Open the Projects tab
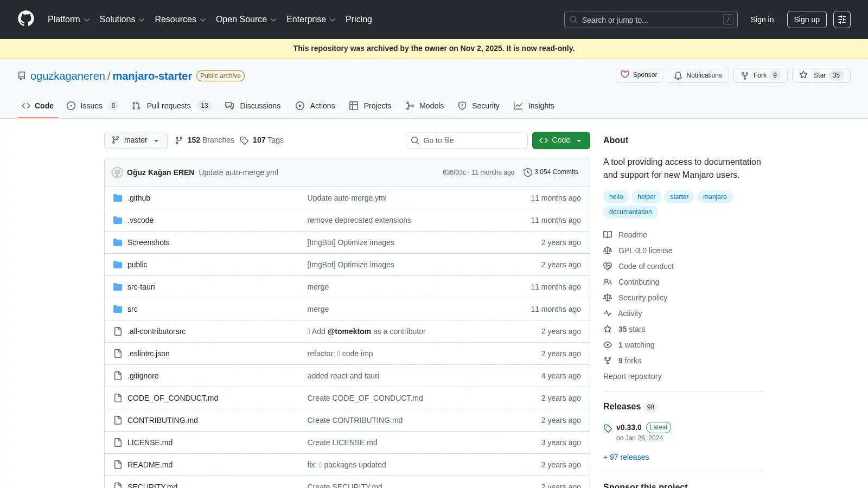This screenshot has height=488, width=868. pos(371,106)
